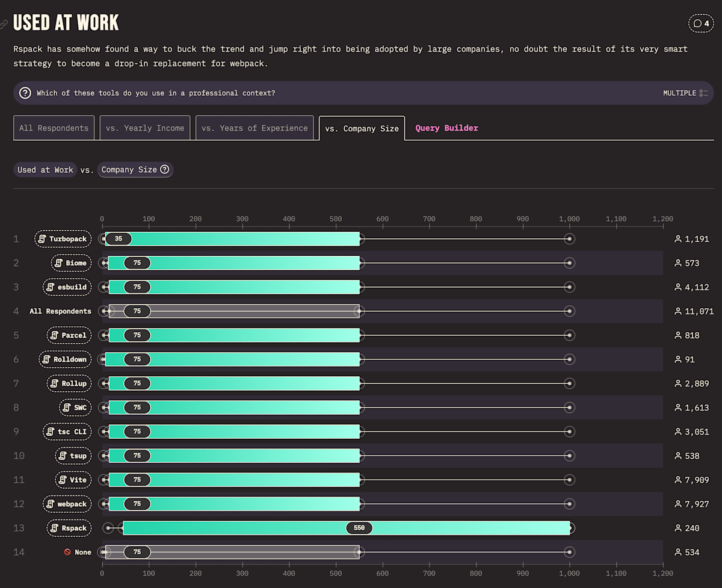Viewport: 722px width, 588px height.
Task: Click the tsup library icon
Action: [63, 456]
